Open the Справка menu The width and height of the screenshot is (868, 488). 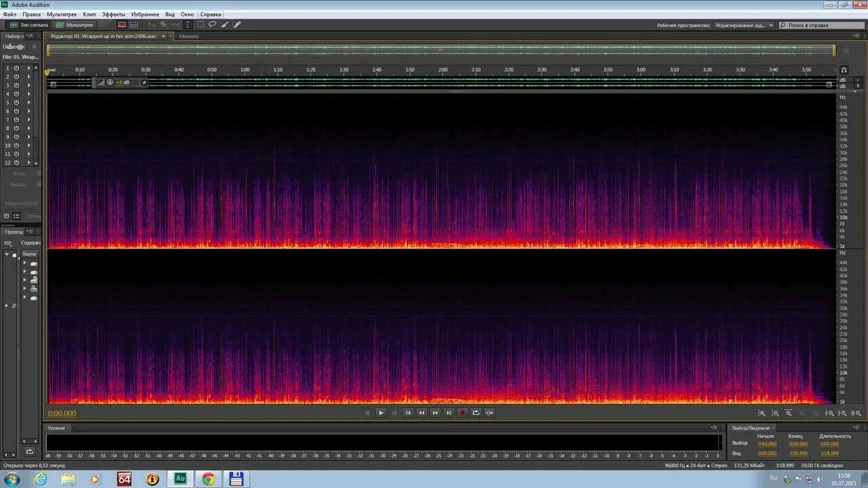click(211, 14)
